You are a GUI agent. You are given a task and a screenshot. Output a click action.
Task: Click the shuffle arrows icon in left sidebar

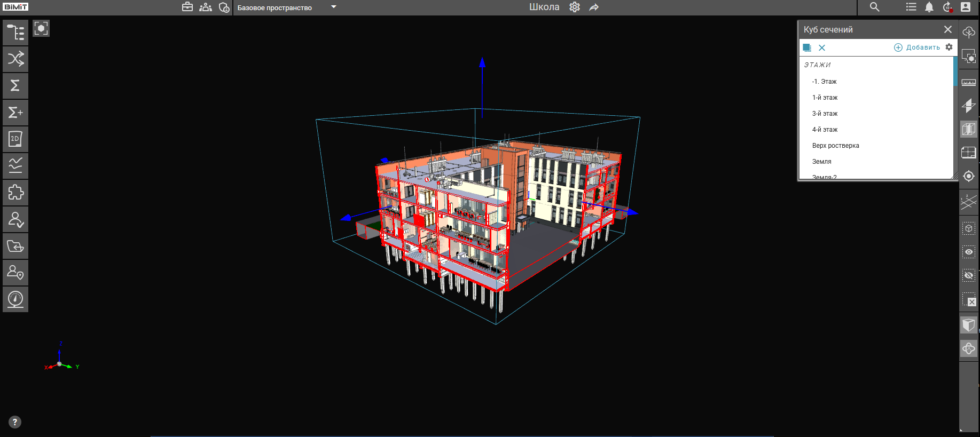15,59
